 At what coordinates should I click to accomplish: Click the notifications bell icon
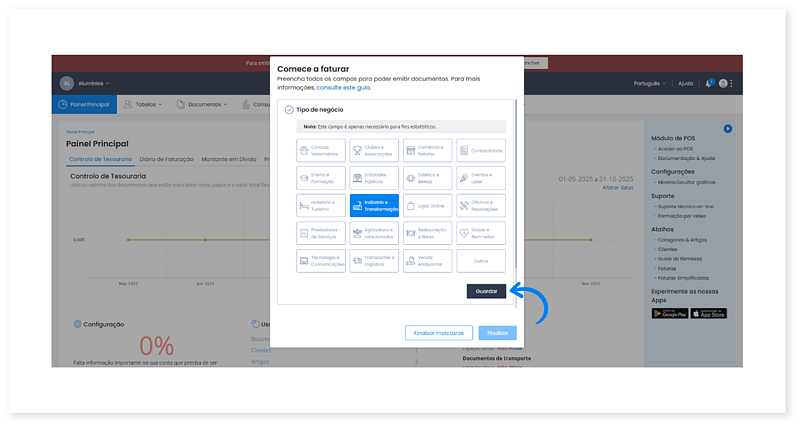click(709, 83)
